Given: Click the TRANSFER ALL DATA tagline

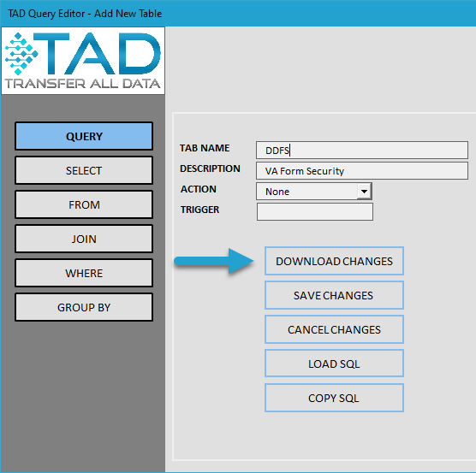Looking at the screenshot, I should click(82, 84).
